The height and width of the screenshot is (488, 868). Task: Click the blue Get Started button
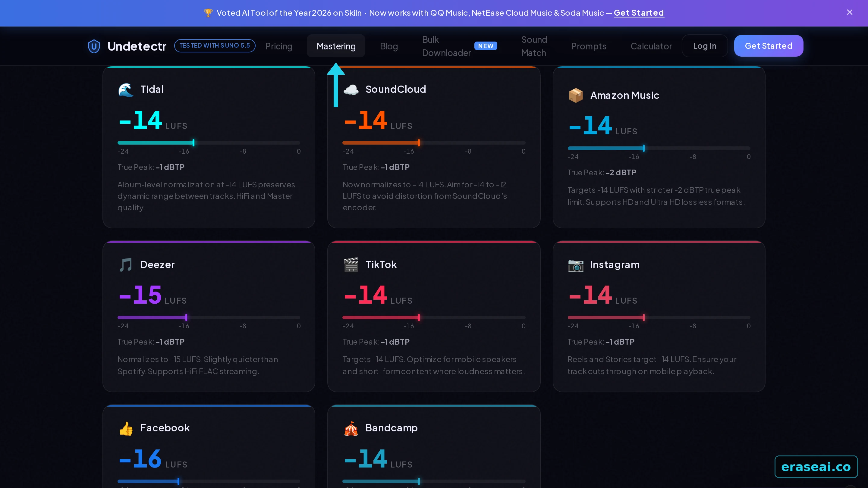pos(768,46)
